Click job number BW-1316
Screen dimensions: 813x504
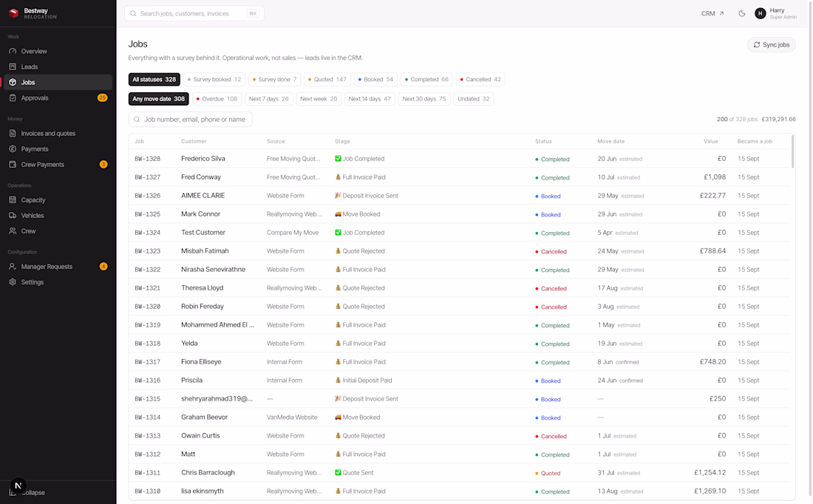tap(148, 381)
